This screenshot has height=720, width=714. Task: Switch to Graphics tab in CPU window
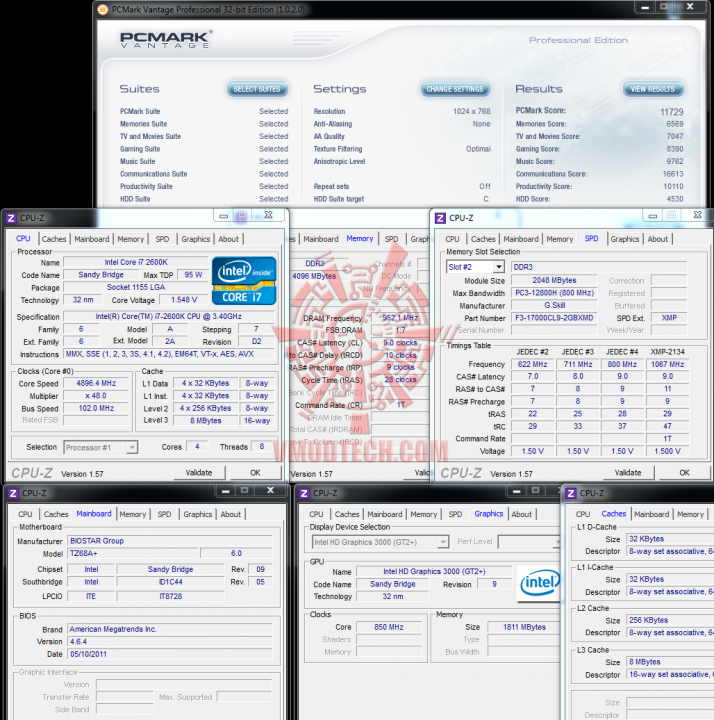click(195, 239)
